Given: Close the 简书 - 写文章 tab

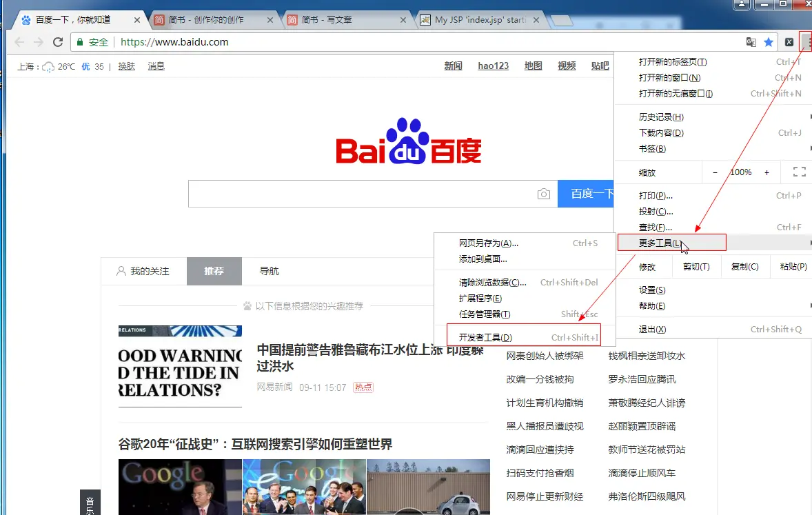Looking at the screenshot, I should click(x=403, y=20).
